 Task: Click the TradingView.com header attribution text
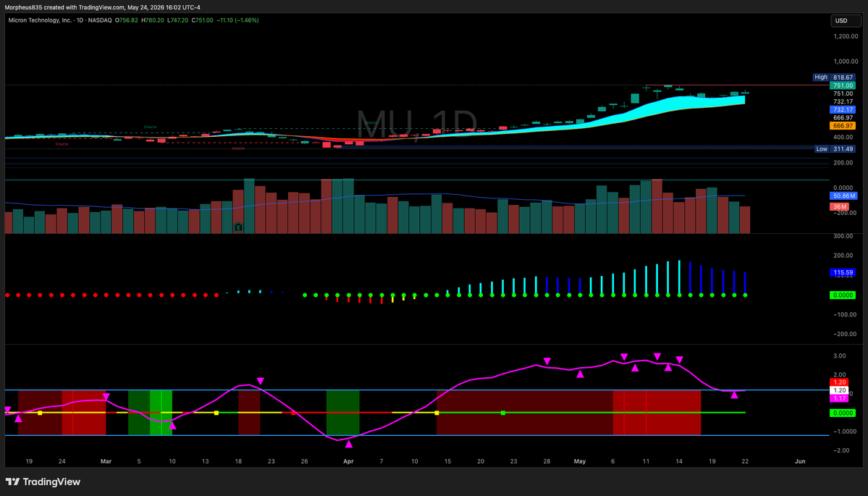[102, 7]
